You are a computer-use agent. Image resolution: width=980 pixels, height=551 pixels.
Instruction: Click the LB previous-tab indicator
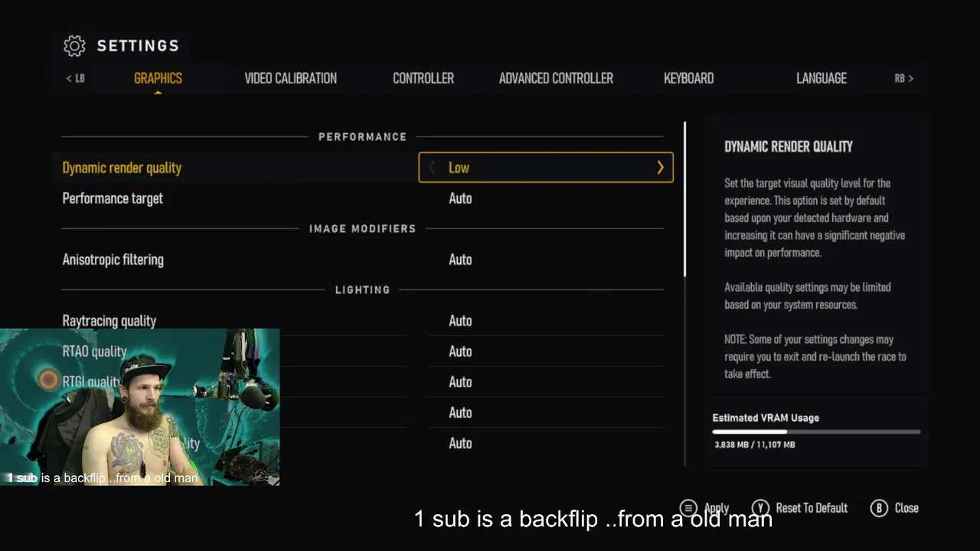pyautogui.click(x=75, y=78)
